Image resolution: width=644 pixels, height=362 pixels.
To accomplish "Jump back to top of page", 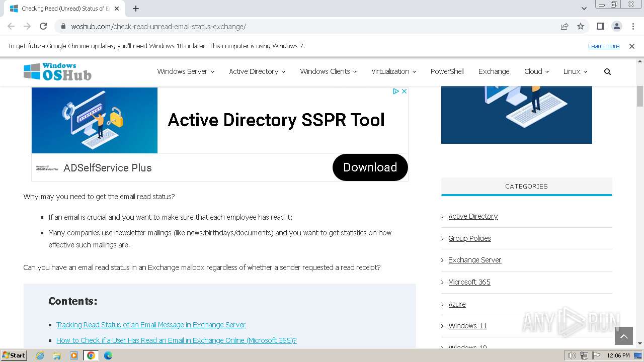I will click(623, 336).
